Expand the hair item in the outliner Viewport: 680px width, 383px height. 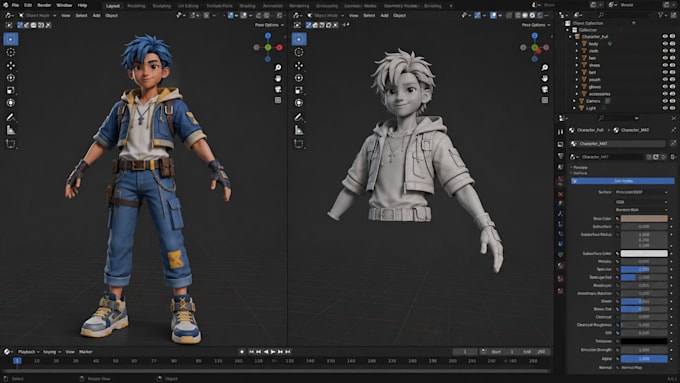577,58
